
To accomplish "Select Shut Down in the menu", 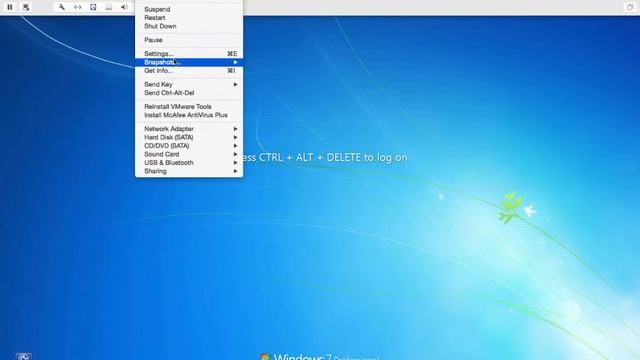I will pyautogui.click(x=189, y=26).
